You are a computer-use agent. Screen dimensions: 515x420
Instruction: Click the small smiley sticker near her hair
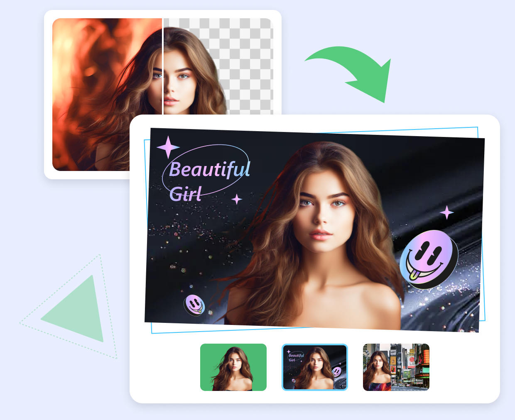pos(194,304)
